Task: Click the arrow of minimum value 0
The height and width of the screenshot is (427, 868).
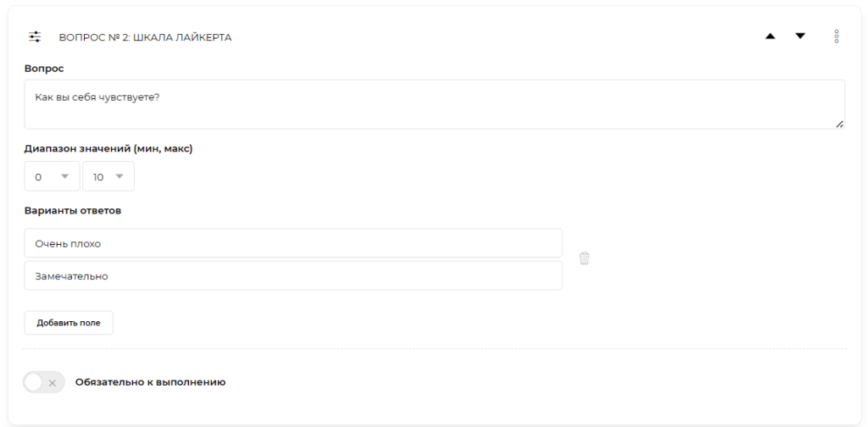Action: click(65, 176)
